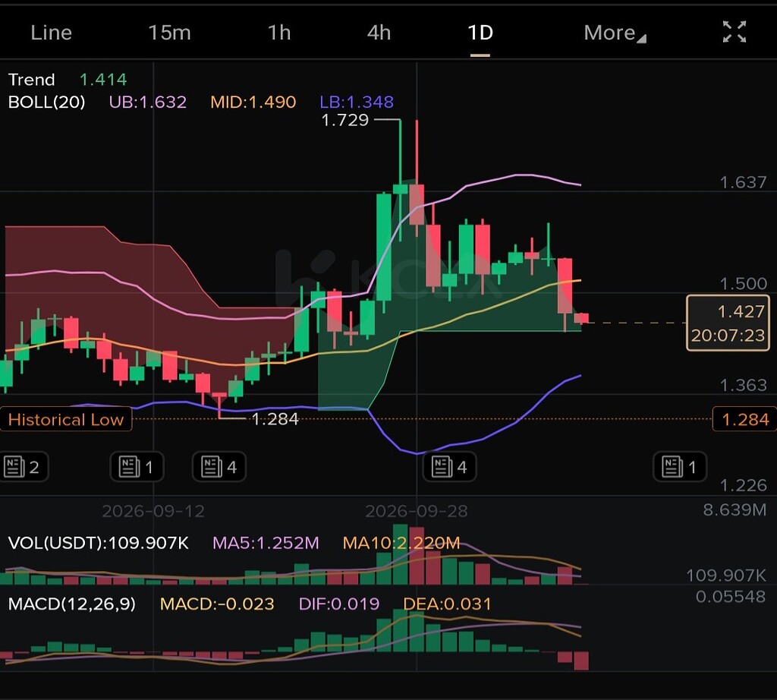Open BOLL(20) indicator settings

pos(46,102)
